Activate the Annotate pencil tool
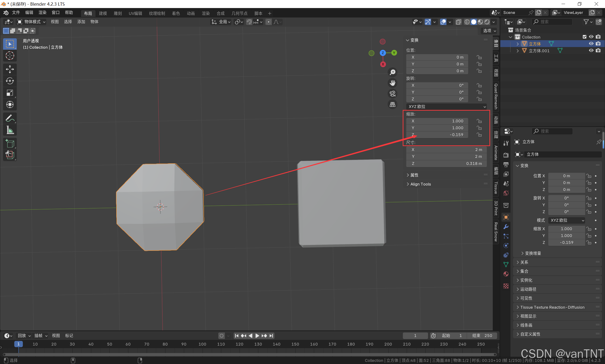605x364 pixels. (10, 118)
